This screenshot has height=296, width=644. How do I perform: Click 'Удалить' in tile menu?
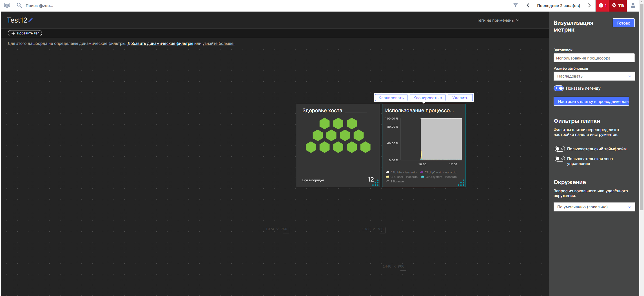pos(460,98)
